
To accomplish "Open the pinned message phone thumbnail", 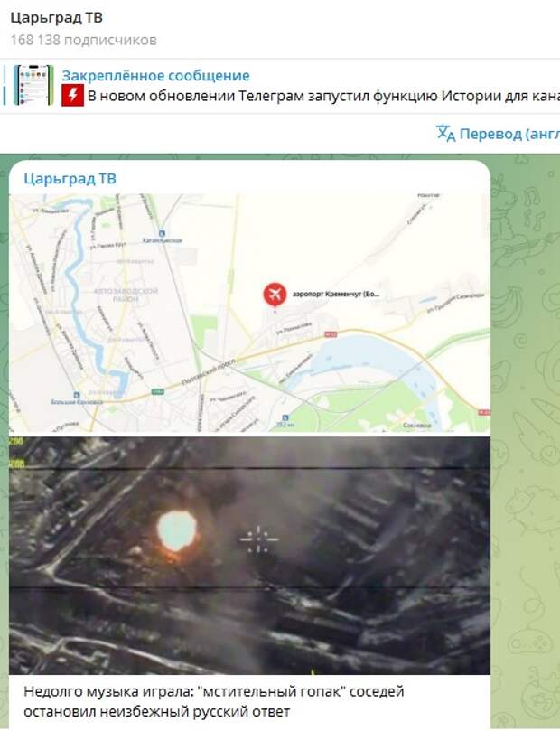I will (33, 85).
